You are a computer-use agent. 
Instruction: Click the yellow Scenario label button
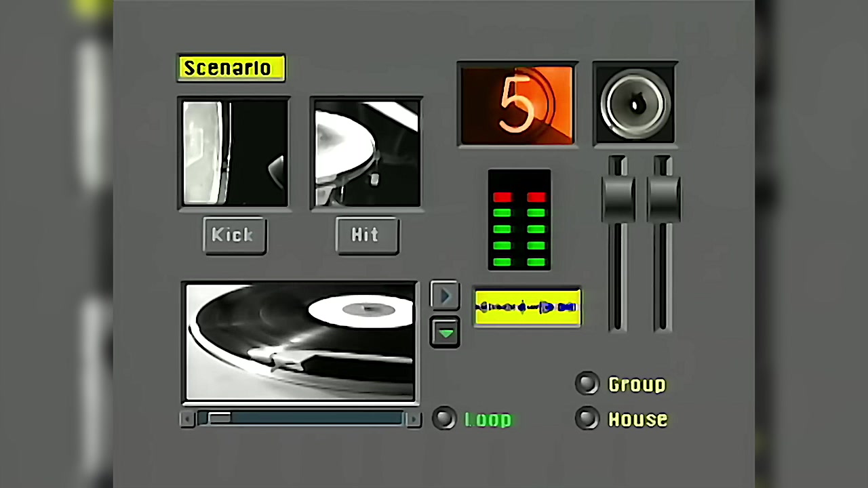(x=231, y=68)
